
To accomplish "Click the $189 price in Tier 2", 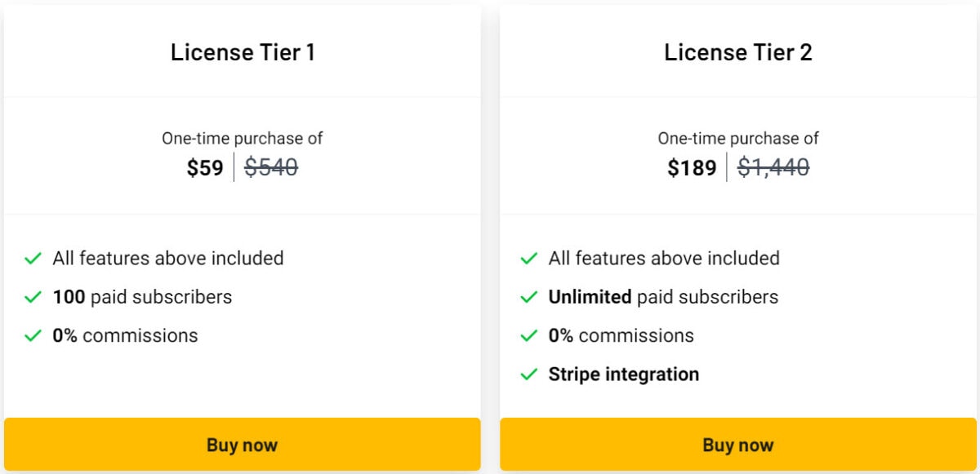I will [x=693, y=168].
